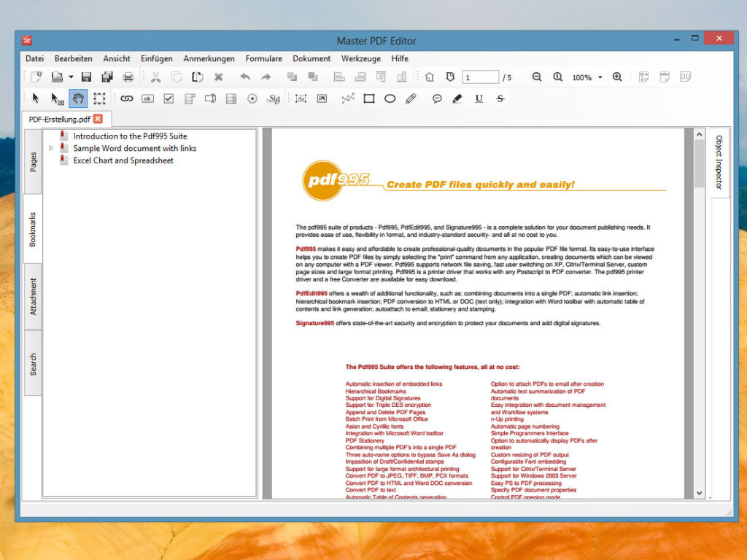This screenshot has height=560, width=747.
Task: Open the recent files dropdown arrow
Action: (70, 77)
